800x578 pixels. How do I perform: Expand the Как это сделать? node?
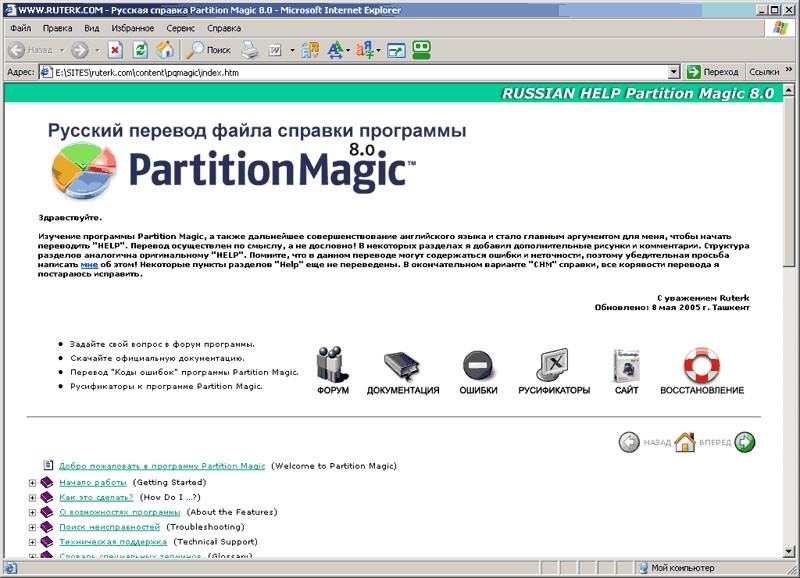coord(32,497)
